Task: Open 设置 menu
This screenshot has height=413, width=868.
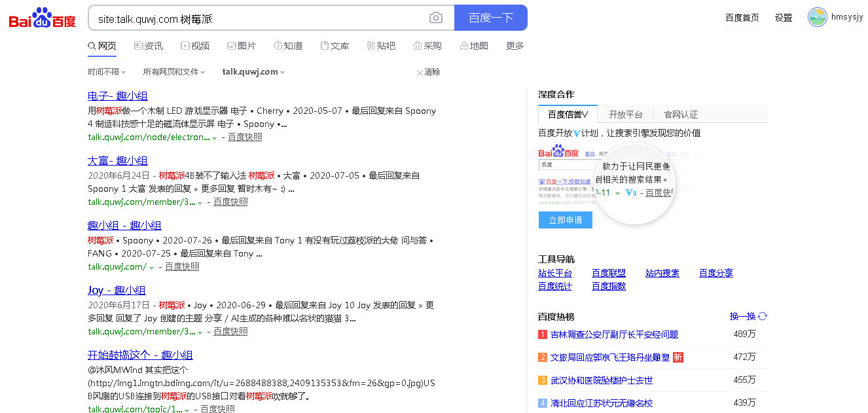Action: [784, 18]
